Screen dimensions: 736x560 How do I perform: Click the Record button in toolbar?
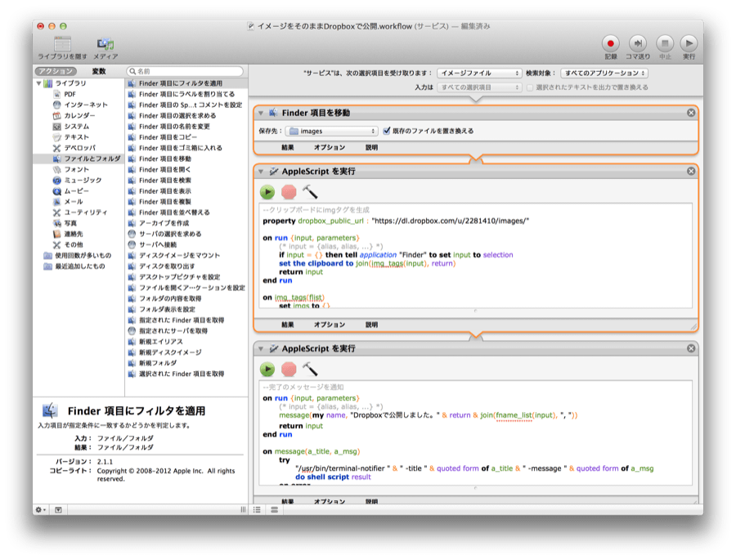coord(610,43)
